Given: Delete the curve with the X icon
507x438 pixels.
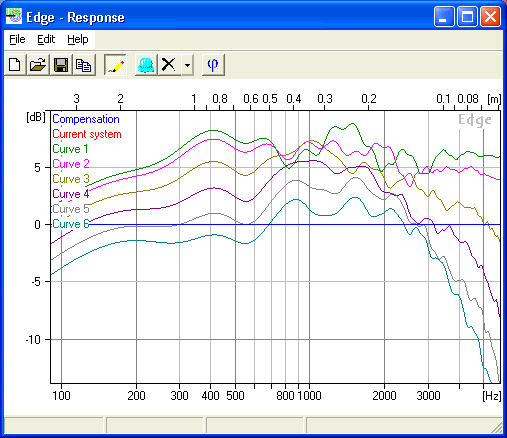Looking at the screenshot, I should click(x=169, y=65).
